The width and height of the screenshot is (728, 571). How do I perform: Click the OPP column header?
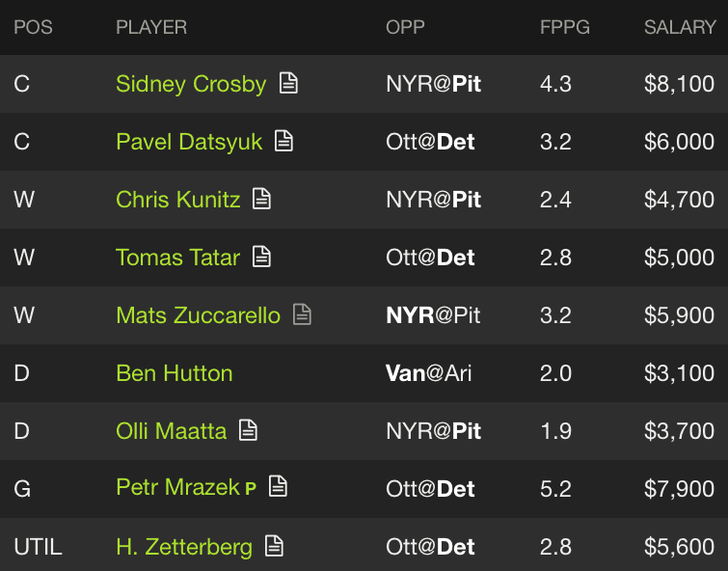pos(405,27)
